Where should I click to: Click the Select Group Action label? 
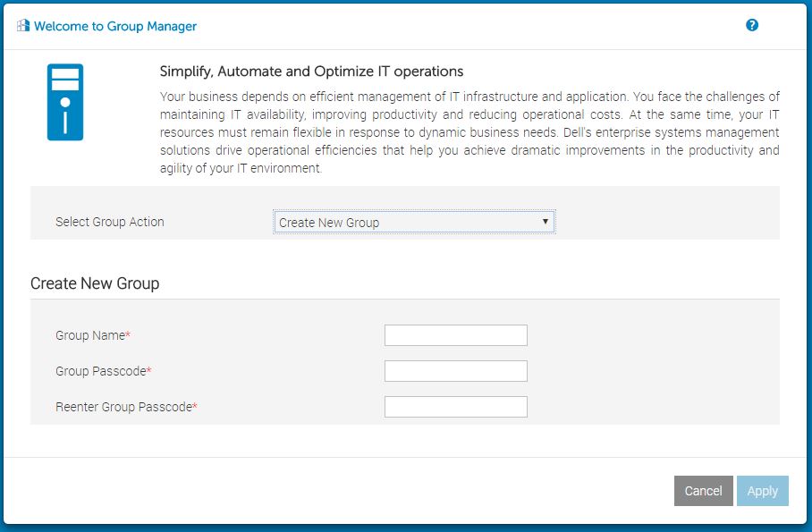click(110, 222)
